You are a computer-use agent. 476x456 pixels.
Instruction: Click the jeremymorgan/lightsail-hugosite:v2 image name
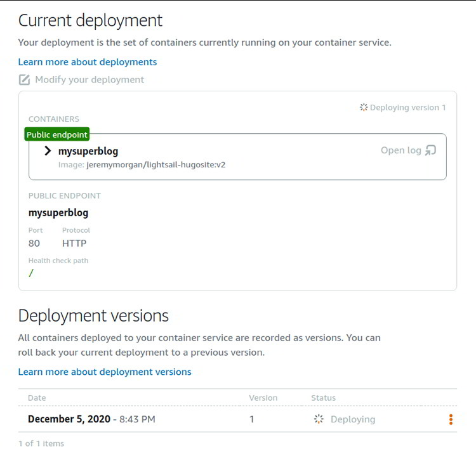[156, 165]
